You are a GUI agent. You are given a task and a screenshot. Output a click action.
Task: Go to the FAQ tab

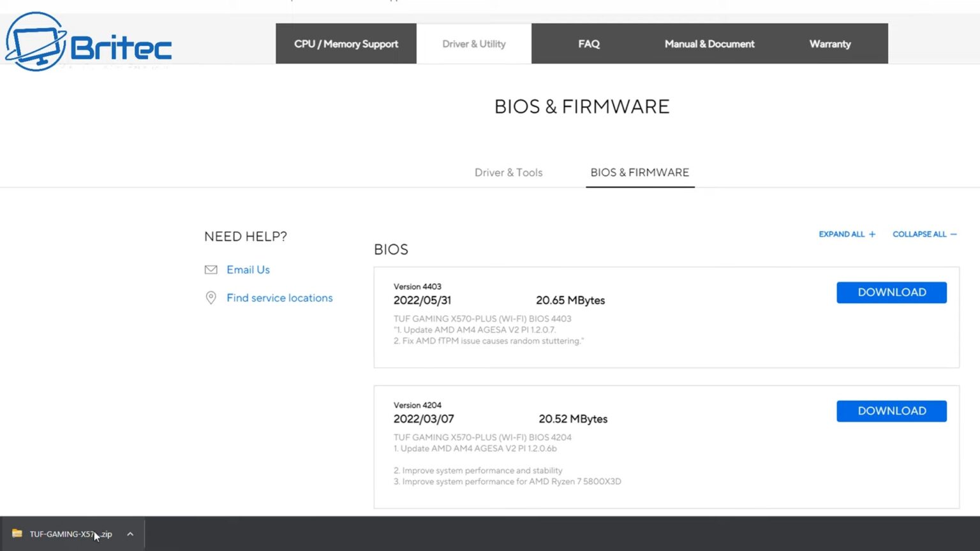(x=588, y=44)
